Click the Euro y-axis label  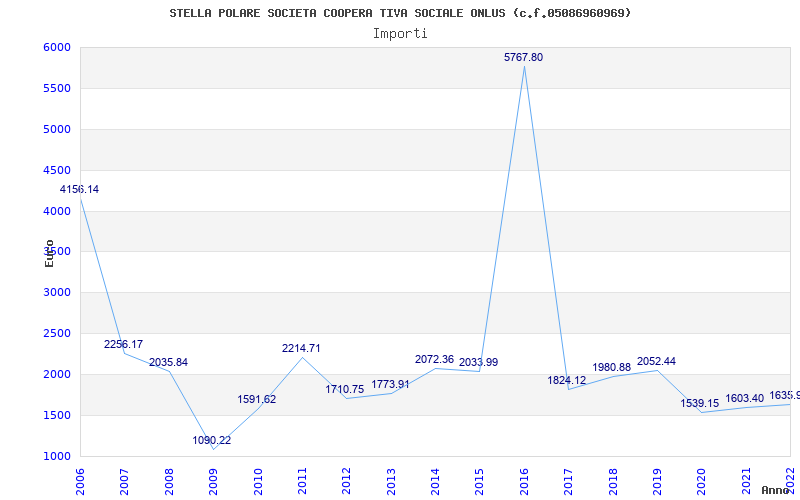(x=49, y=253)
